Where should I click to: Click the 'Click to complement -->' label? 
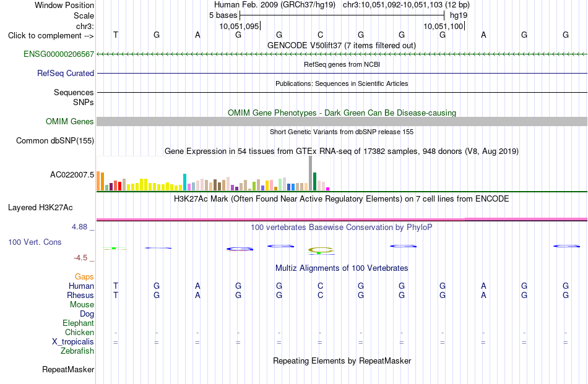click(x=51, y=36)
